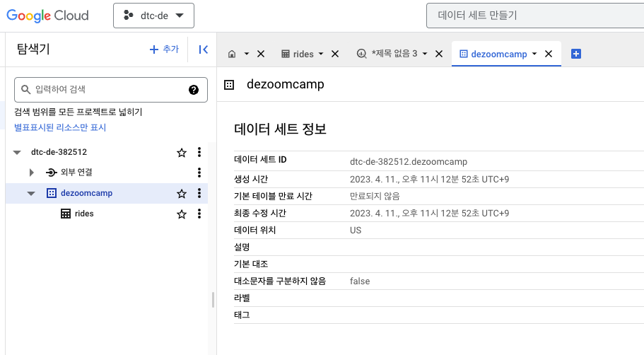Screen dimensions: 644x355
Task: Select the dezoomcamp dataset in tree
Action: [x=87, y=193]
